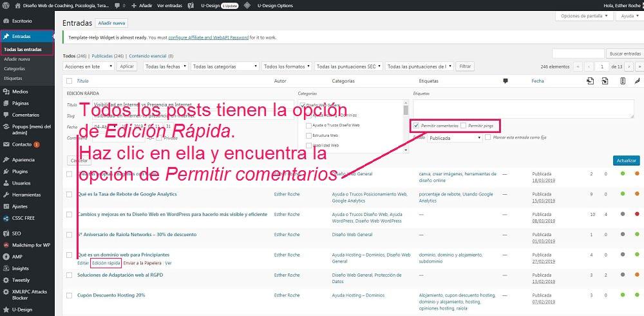Open Todas las fechas dropdown
Viewport: 644px width, 316px height.
pos(166,66)
